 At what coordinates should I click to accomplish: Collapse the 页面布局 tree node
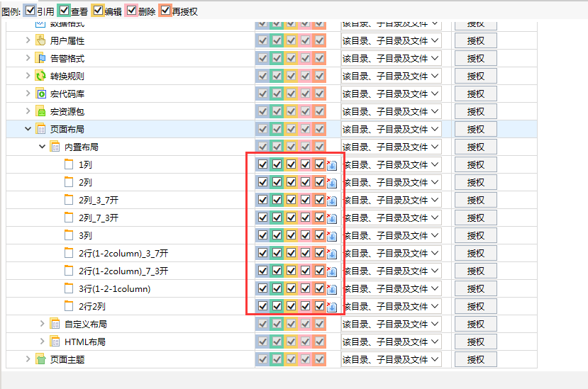point(28,129)
